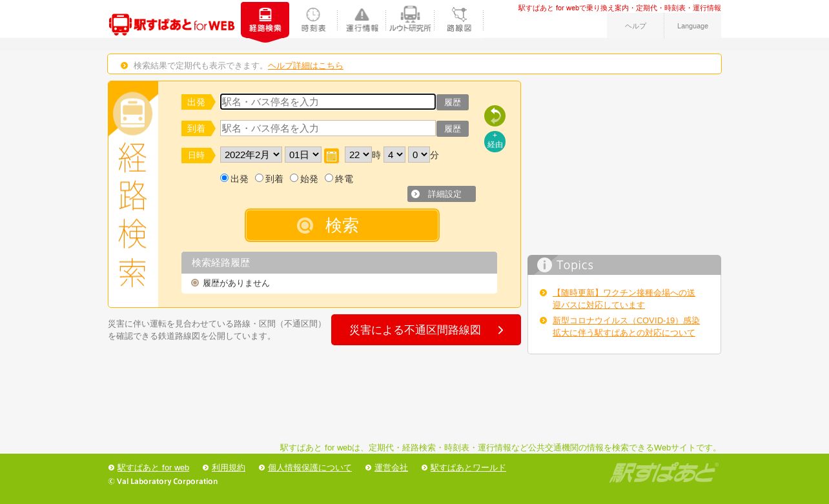Open the 利用規約 terms footer link
This screenshot has height=504, width=829.
[x=229, y=468]
